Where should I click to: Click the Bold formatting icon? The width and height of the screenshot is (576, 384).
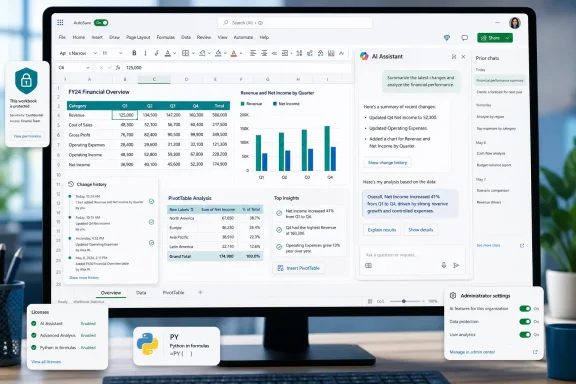[134, 53]
